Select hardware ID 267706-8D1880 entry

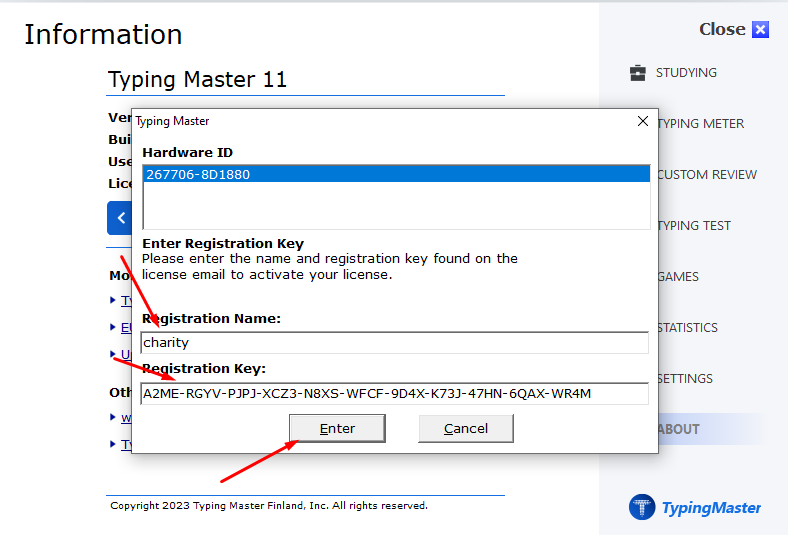point(395,174)
